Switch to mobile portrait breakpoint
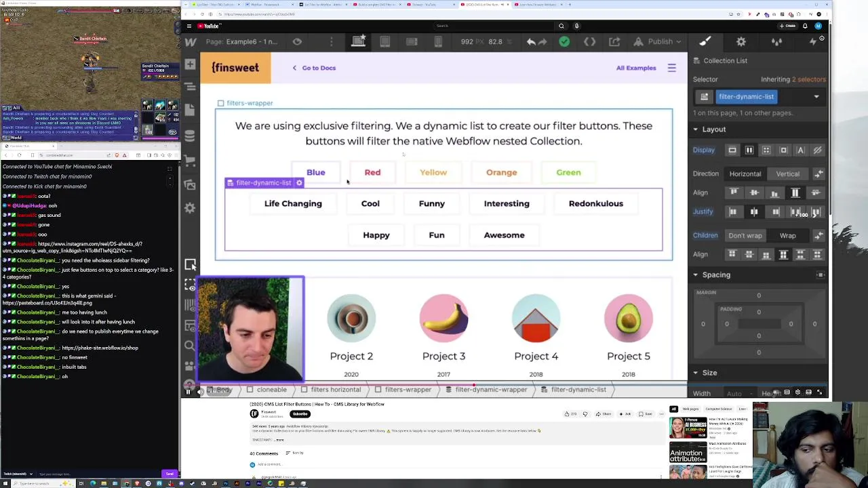 pyautogui.click(x=438, y=42)
